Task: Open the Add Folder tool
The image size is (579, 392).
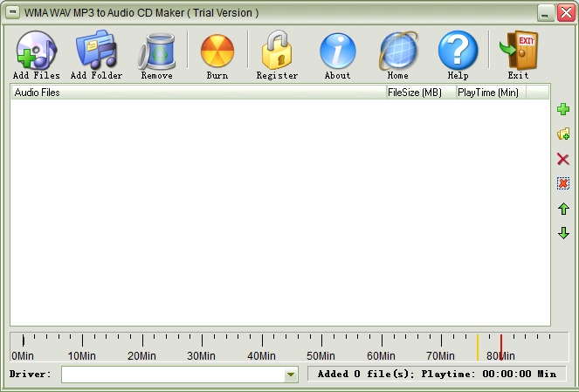Action: (x=96, y=52)
